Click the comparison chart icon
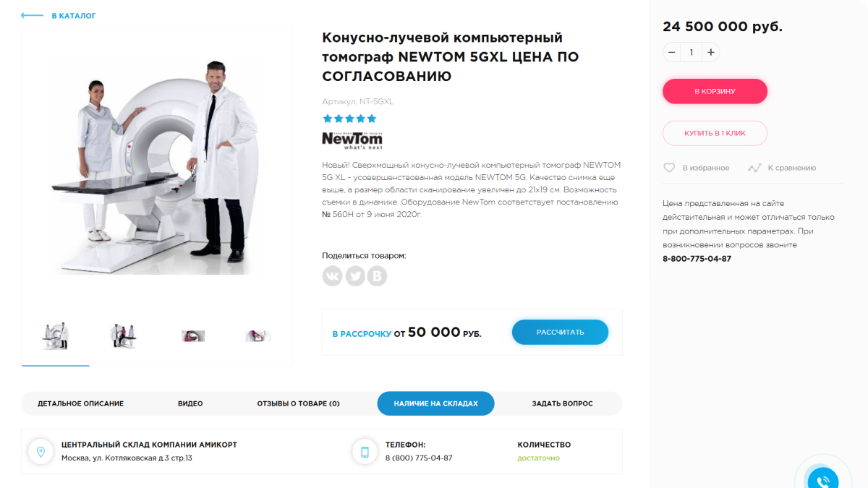The height and width of the screenshot is (488, 868). 754,168
